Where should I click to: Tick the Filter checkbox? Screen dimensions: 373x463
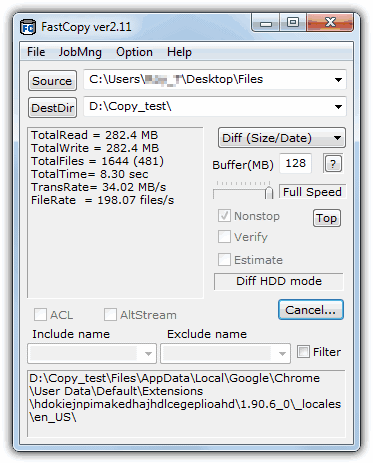(303, 352)
